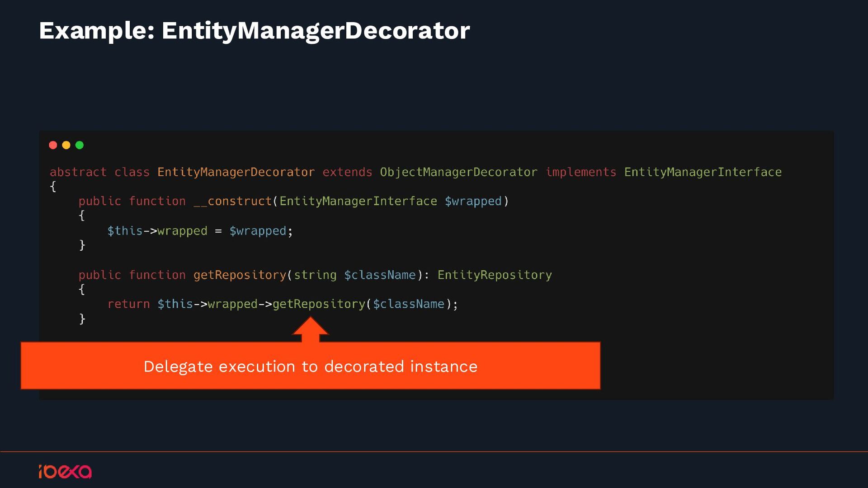This screenshot has height=488, width=868.
Task: Click the EntityRepository return type
Action: coord(494,275)
